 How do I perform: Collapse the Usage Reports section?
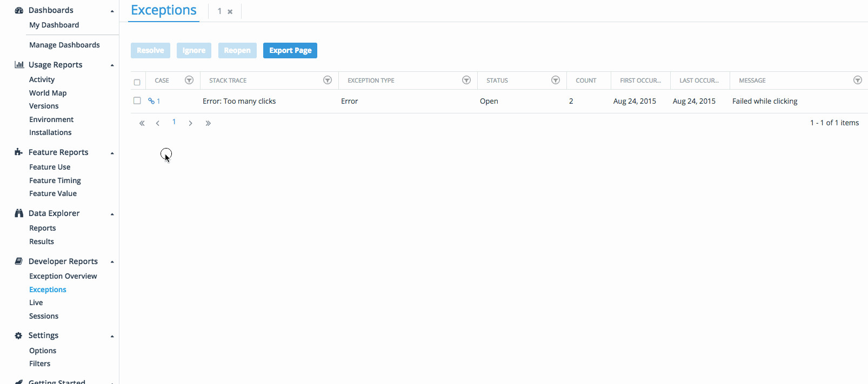point(112,65)
